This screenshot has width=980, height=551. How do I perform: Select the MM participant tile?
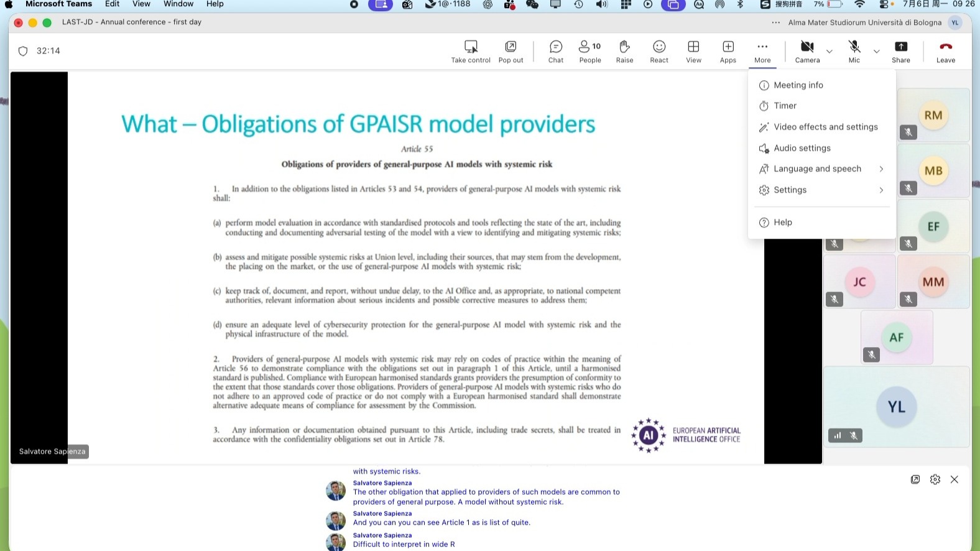point(933,282)
